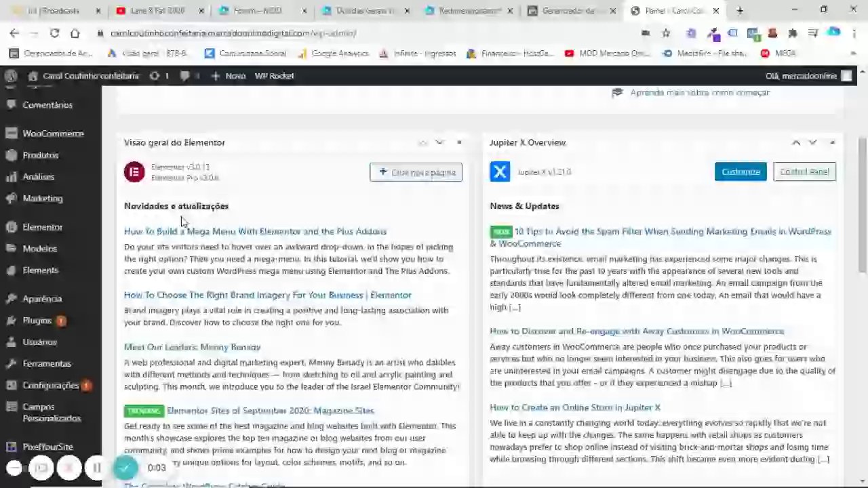
Task: Click the Jupiter X logo icon
Action: (500, 172)
